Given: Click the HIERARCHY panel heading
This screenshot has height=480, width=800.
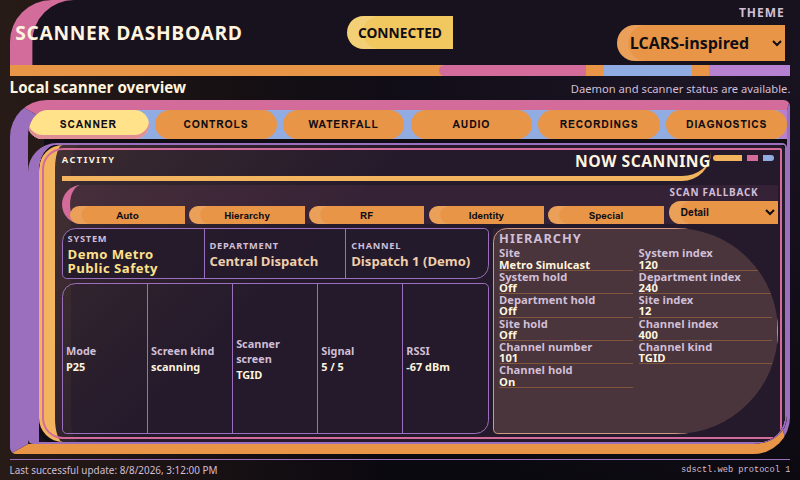Looking at the screenshot, I should pyautogui.click(x=540, y=239).
